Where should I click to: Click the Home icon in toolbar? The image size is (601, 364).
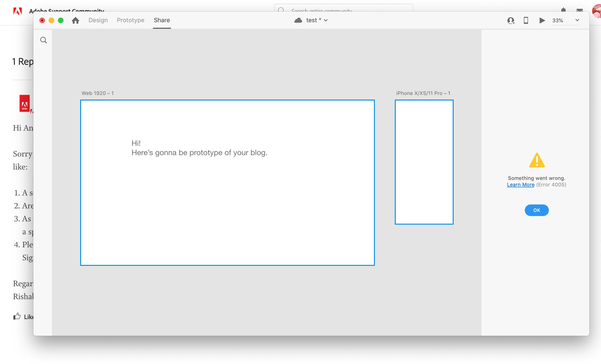point(75,20)
